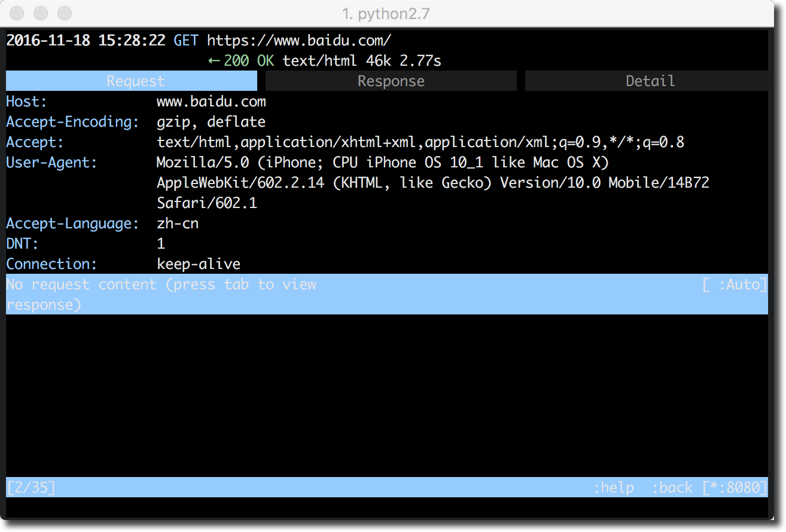Click the value 'gzip, deflate'
This screenshot has height=532, width=786.
click(211, 122)
